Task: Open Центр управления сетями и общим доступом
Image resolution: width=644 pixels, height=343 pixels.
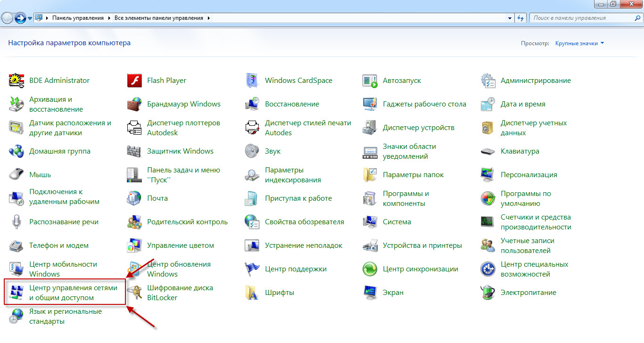Action: click(73, 293)
